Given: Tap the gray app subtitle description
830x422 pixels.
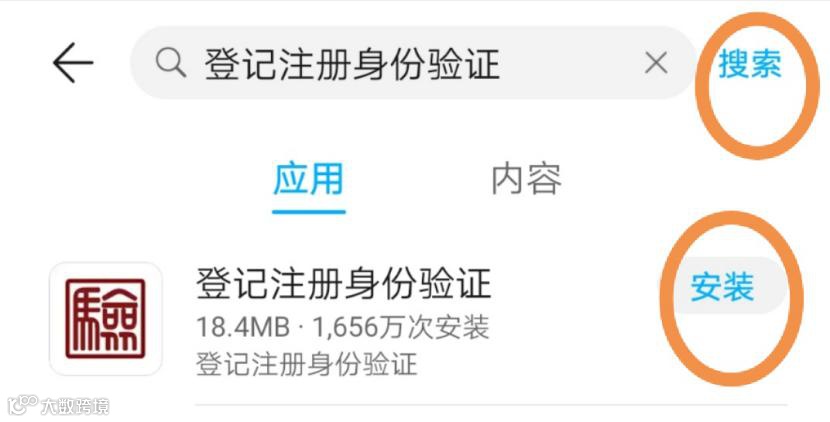Looking at the screenshot, I should [x=306, y=363].
